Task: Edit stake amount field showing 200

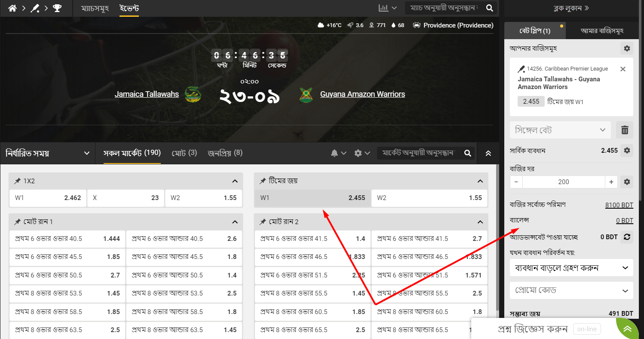Action: click(564, 182)
